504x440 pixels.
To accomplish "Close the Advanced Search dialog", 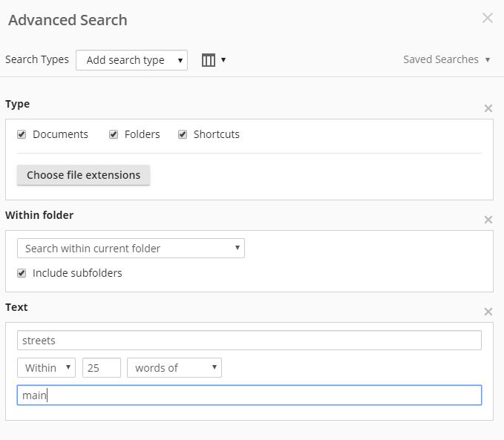I will 487,19.
